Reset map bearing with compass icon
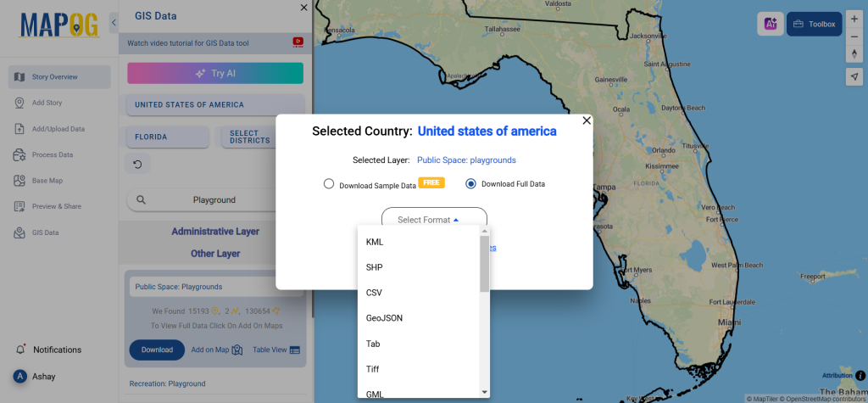The width and height of the screenshot is (868, 403). 854,53
